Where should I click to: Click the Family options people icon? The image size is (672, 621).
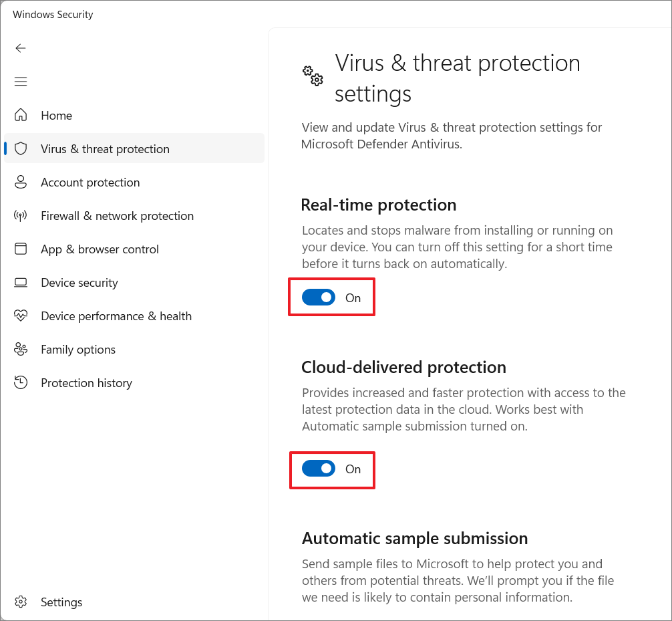point(21,349)
